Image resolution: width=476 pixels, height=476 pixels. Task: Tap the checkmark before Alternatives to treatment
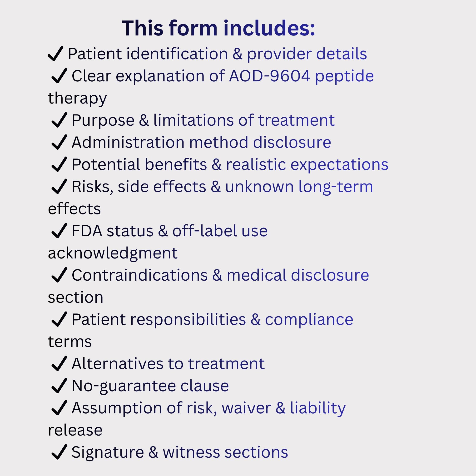tap(59, 364)
